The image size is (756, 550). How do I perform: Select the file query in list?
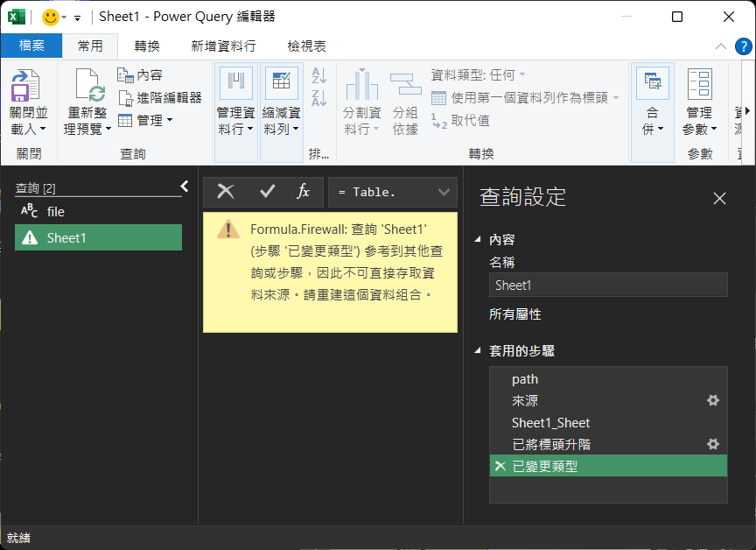tap(55, 211)
